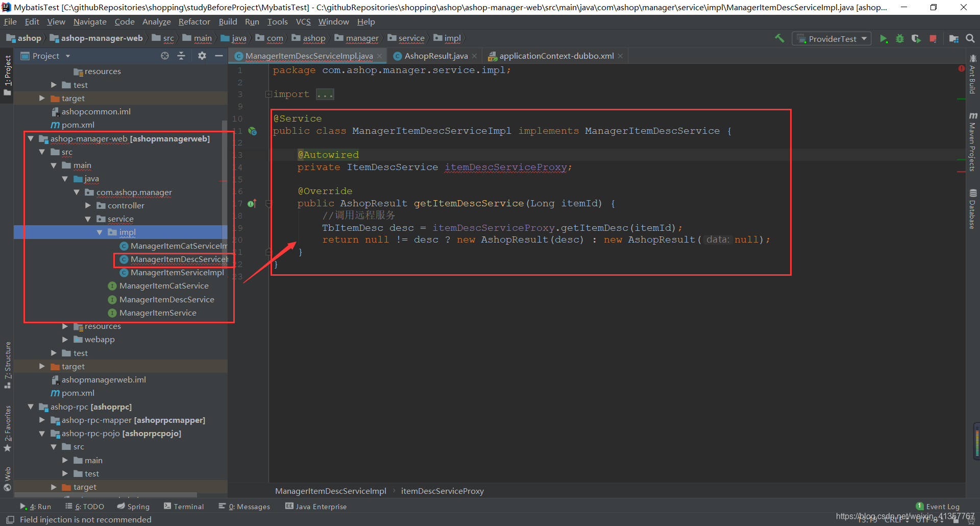
Task: Open the Analyze menu
Action: [156, 21]
